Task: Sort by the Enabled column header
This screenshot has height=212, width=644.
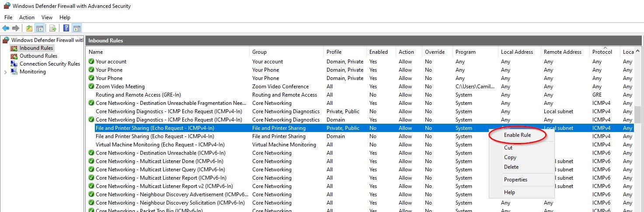Action: tap(381, 52)
